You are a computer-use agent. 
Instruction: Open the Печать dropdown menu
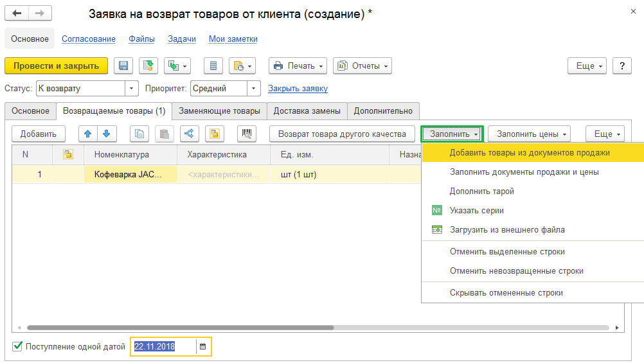[x=298, y=66]
